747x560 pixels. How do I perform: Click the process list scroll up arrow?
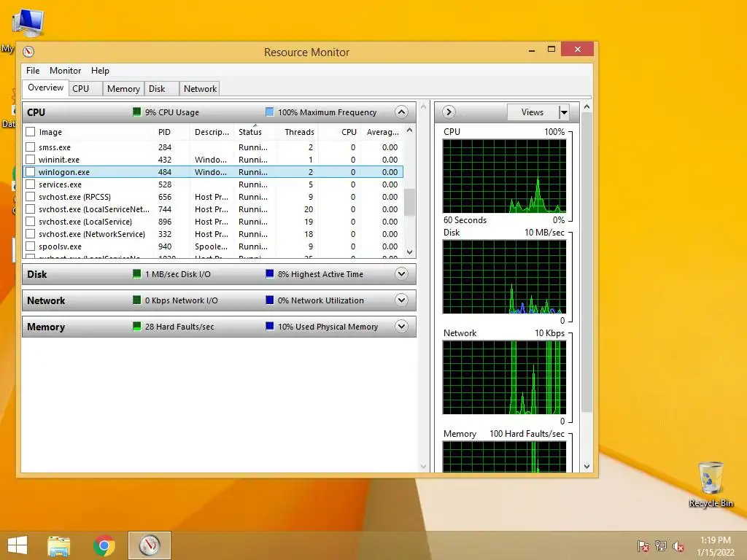pyautogui.click(x=409, y=130)
